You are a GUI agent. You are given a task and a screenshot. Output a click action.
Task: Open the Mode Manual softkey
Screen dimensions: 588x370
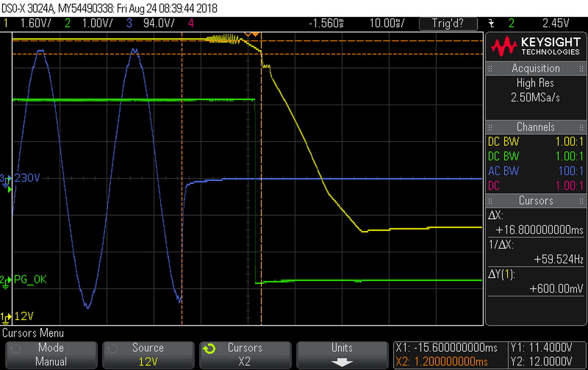[x=51, y=355]
